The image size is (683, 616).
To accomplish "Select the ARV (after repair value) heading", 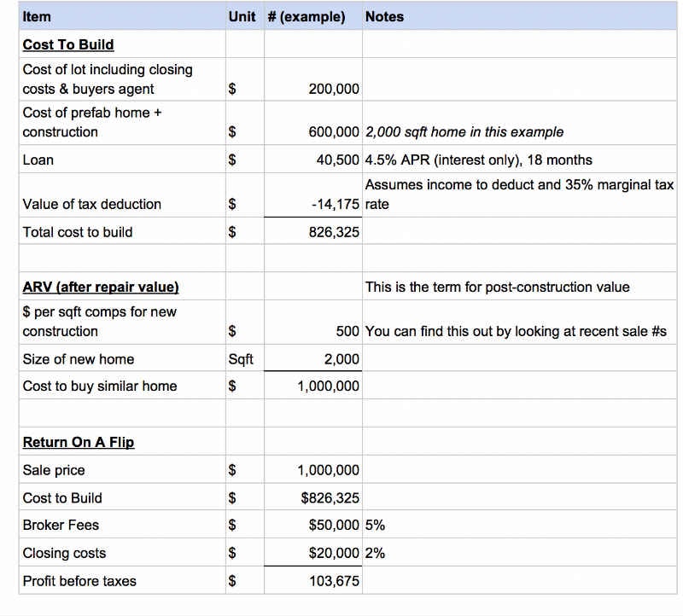I will pyautogui.click(x=101, y=287).
